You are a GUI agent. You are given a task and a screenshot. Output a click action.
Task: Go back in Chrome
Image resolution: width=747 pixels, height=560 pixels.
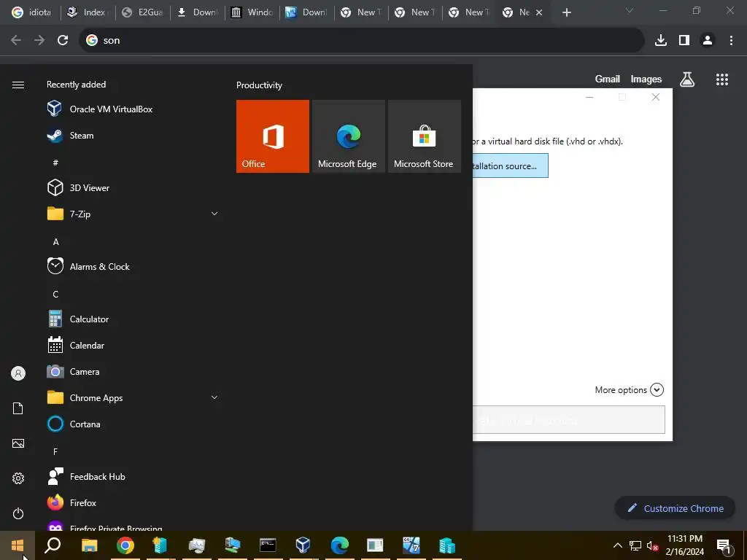click(x=16, y=41)
